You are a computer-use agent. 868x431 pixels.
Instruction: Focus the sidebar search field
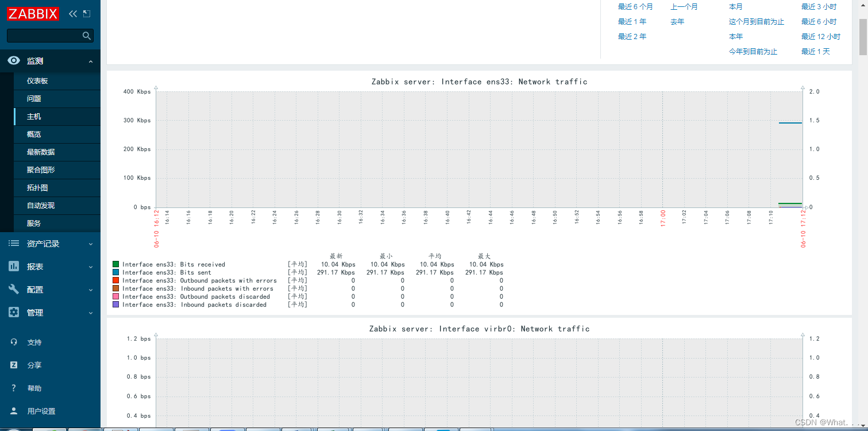pyautogui.click(x=50, y=36)
